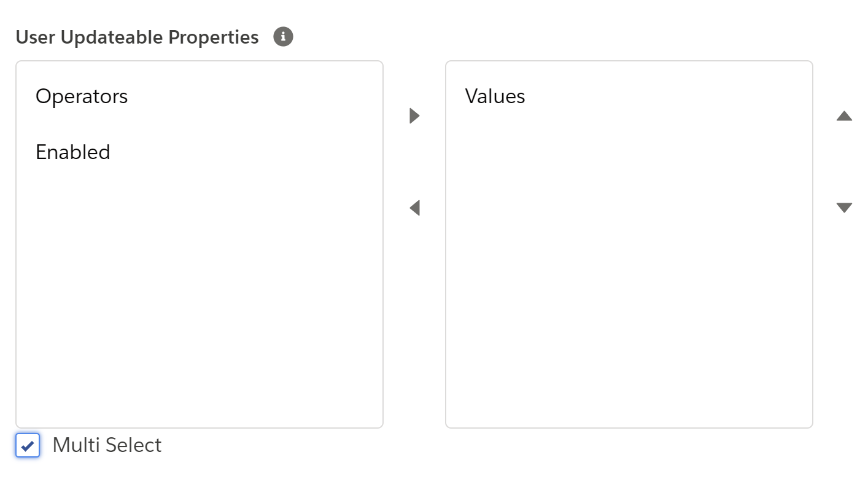Show help tooltip for User Updateable Properties
Image resolution: width=868 pixels, height=479 pixels.
coord(283,37)
